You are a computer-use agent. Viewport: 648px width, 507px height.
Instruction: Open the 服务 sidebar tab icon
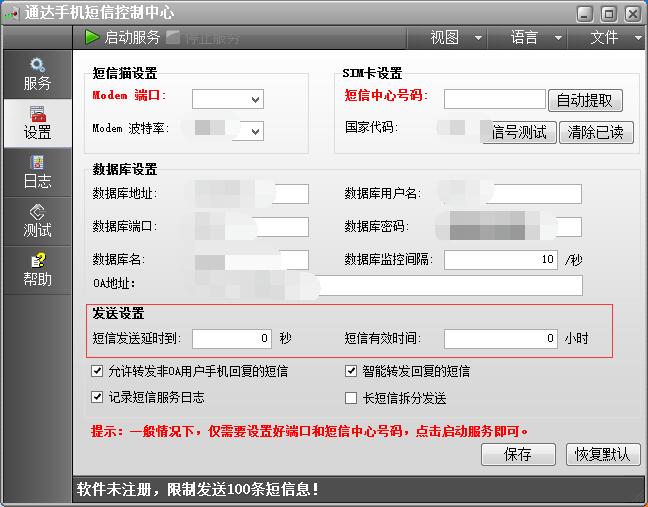point(37,64)
